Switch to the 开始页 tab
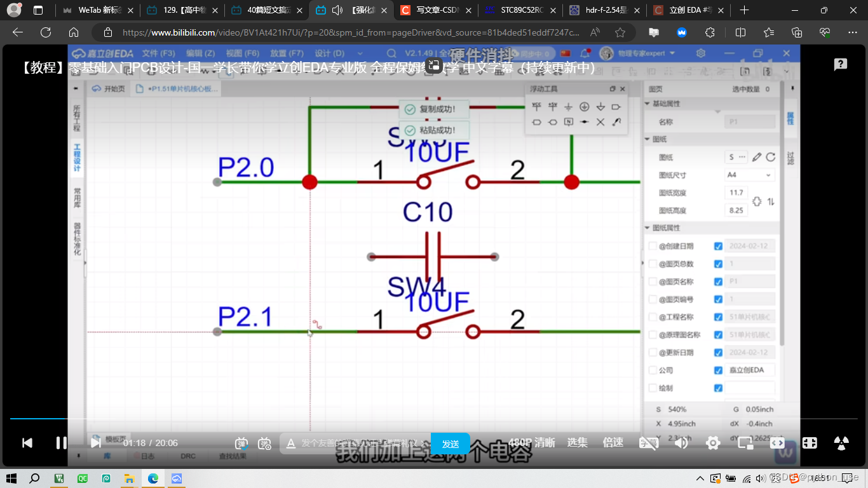 [x=109, y=89]
